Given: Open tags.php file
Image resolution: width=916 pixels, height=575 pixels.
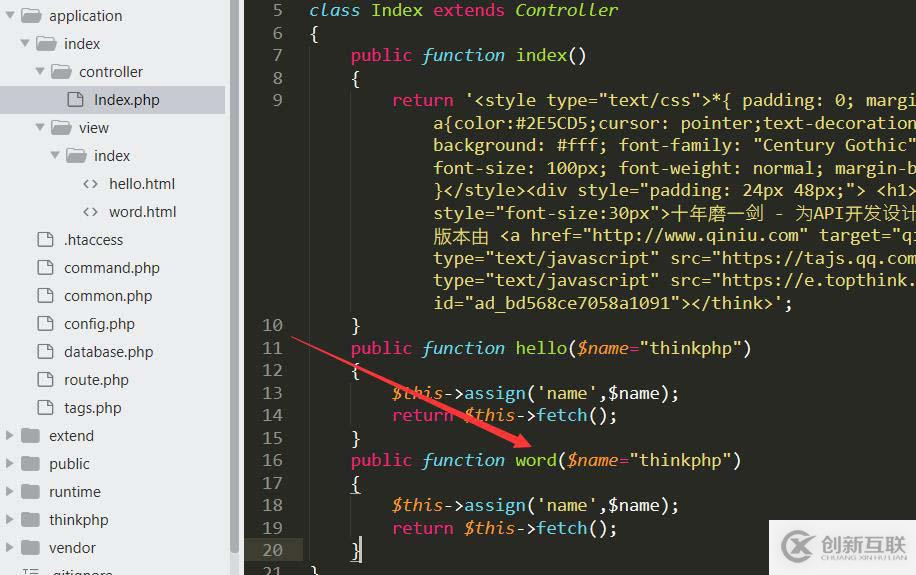Looking at the screenshot, I should pyautogui.click(x=93, y=408).
